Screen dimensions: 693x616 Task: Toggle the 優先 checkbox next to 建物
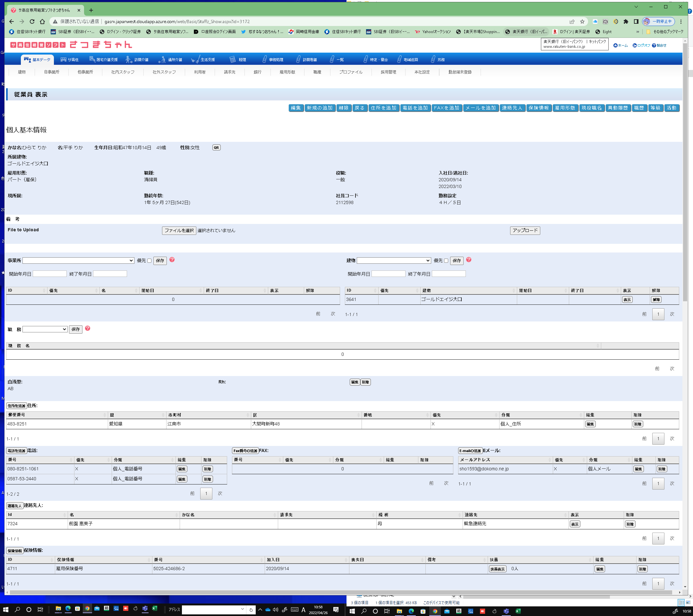pyautogui.click(x=446, y=261)
